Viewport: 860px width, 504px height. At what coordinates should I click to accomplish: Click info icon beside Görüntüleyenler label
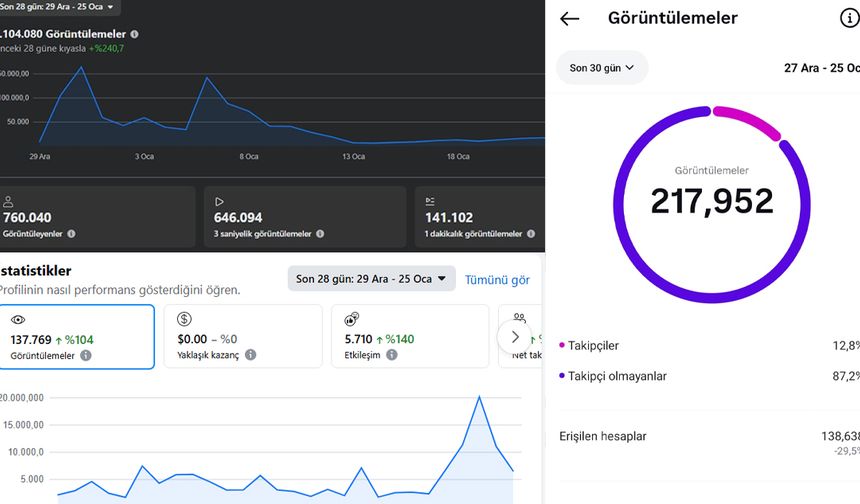pyautogui.click(x=71, y=234)
